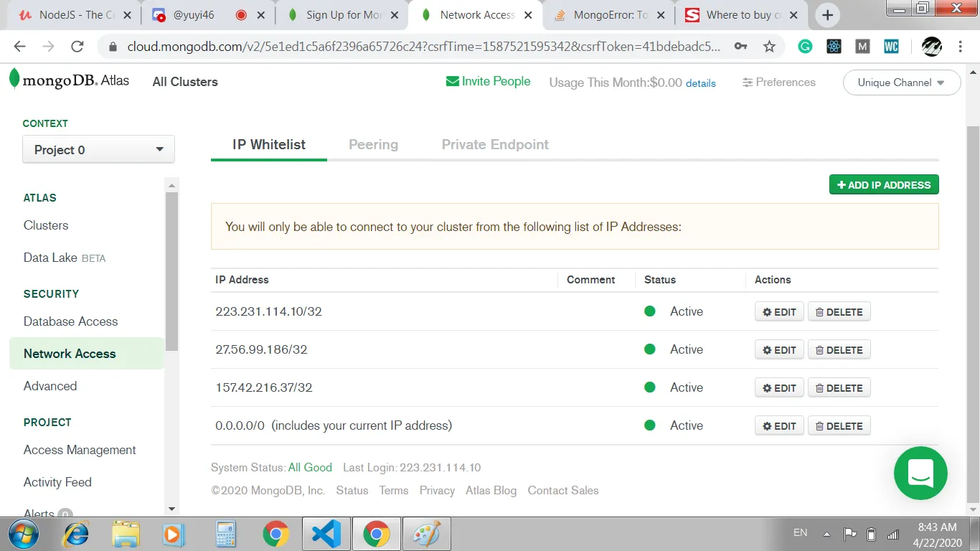Open a new browser tab
The image size is (980, 551).
[x=827, y=15]
